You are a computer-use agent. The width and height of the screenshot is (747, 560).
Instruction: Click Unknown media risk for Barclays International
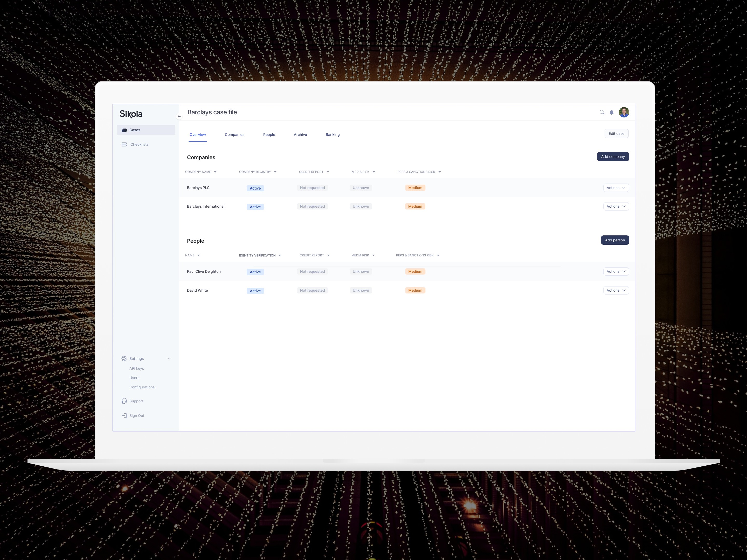tap(361, 207)
